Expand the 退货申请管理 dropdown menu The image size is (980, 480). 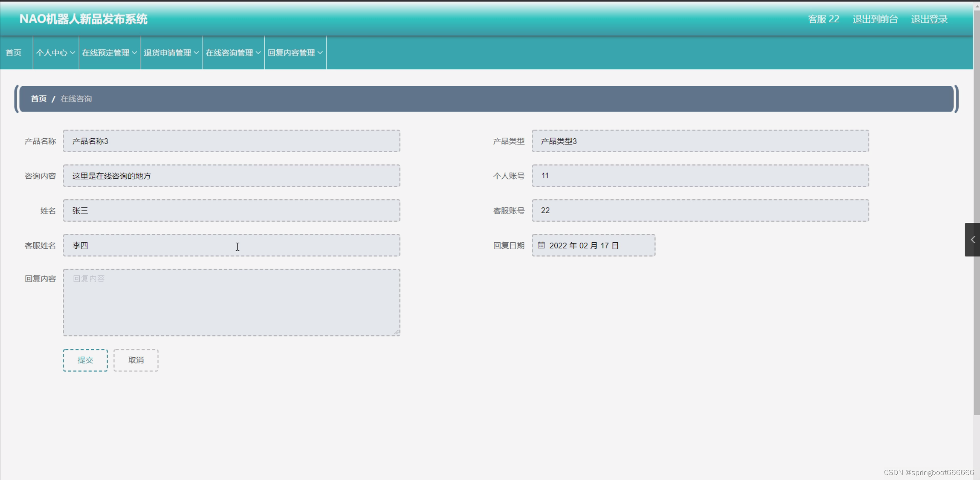[x=171, y=53]
